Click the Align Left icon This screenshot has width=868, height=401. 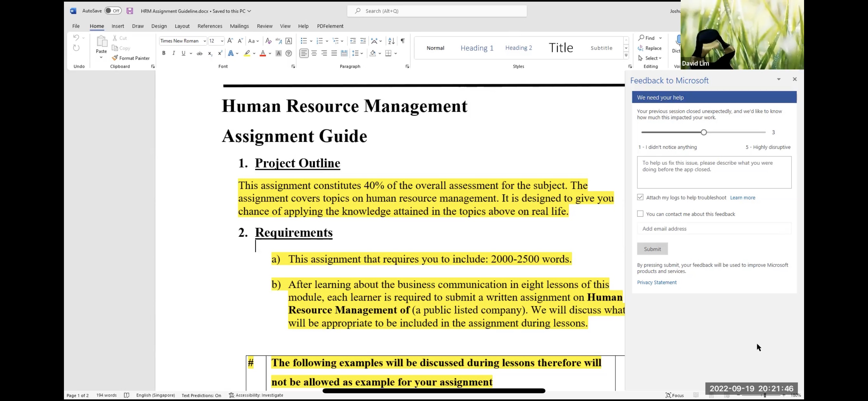pyautogui.click(x=304, y=53)
